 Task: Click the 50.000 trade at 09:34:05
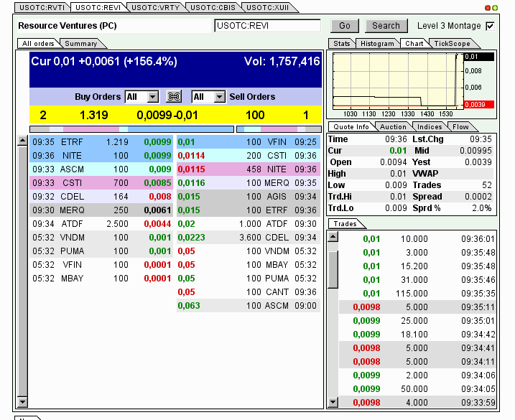(x=417, y=389)
